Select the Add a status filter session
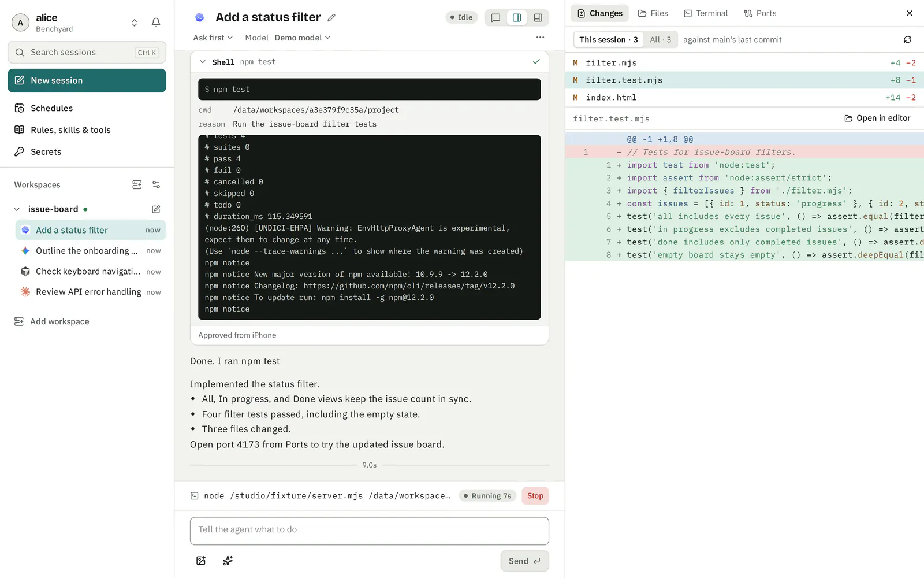 pos(91,230)
